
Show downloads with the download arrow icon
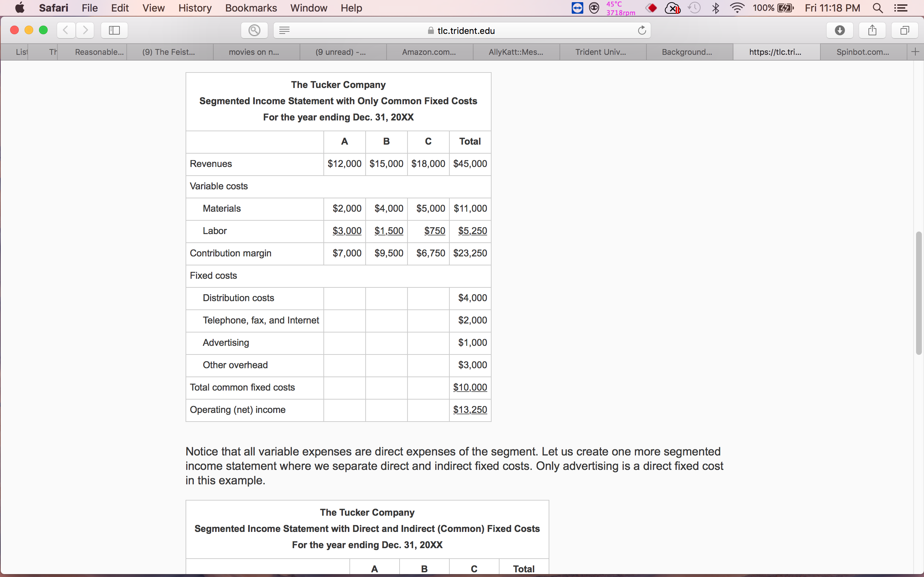[x=840, y=30]
